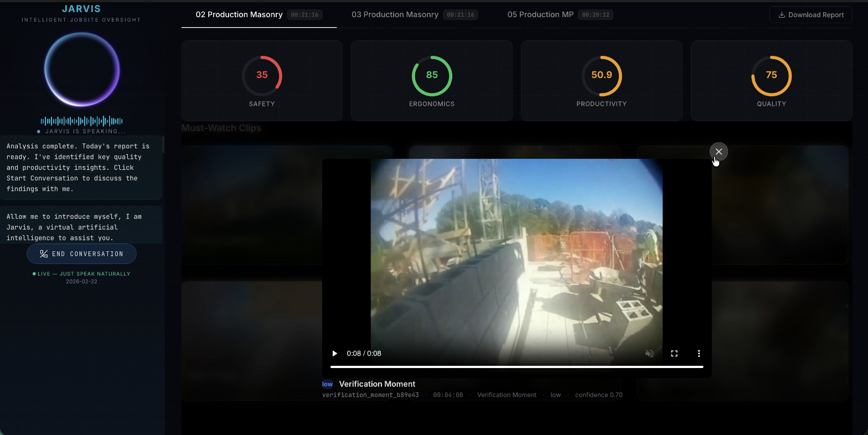Download the report

point(811,15)
